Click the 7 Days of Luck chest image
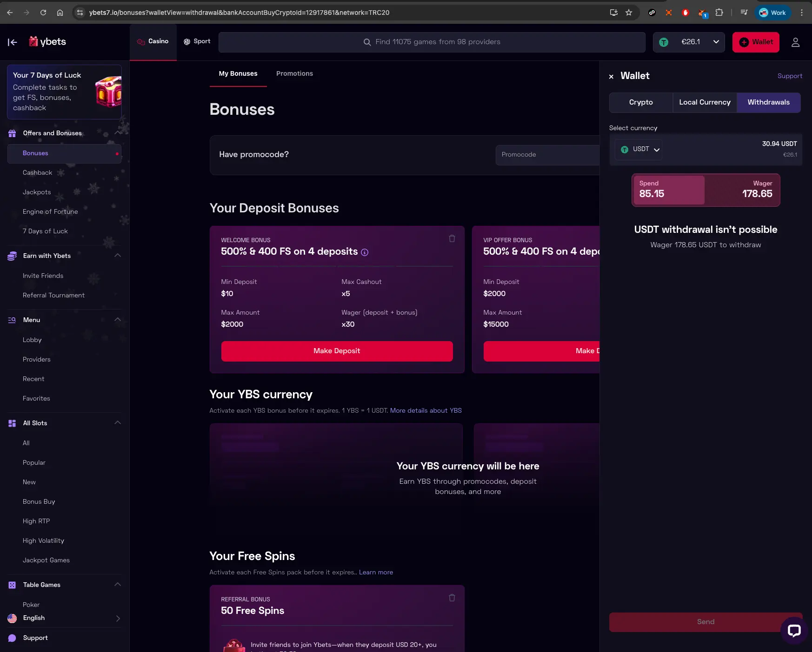812x652 pixels. point(108,92)
